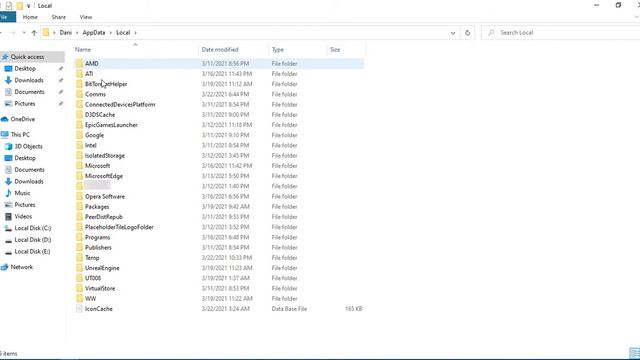This screenshot has width=640, height=360.
Task: Click the Dani breadcrumb
Action: pos(65,33)
